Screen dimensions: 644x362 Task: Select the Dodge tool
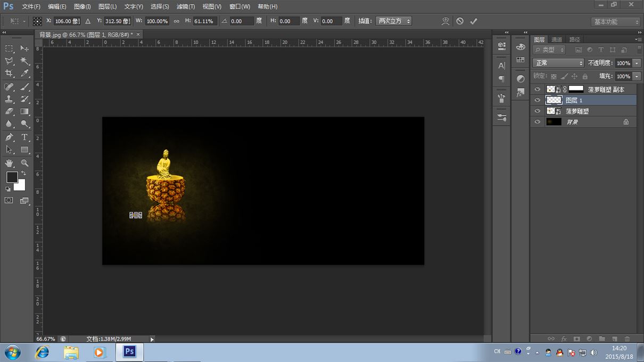(24, 124)
